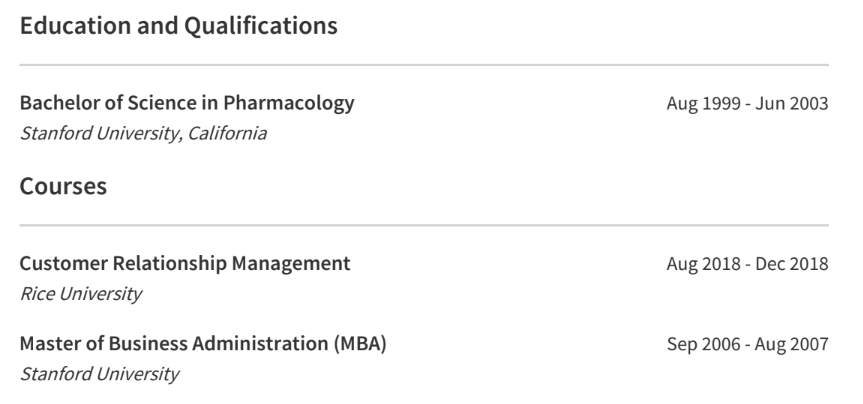
Task: Click Stanford University under the MBA entry
Action: 99,374
